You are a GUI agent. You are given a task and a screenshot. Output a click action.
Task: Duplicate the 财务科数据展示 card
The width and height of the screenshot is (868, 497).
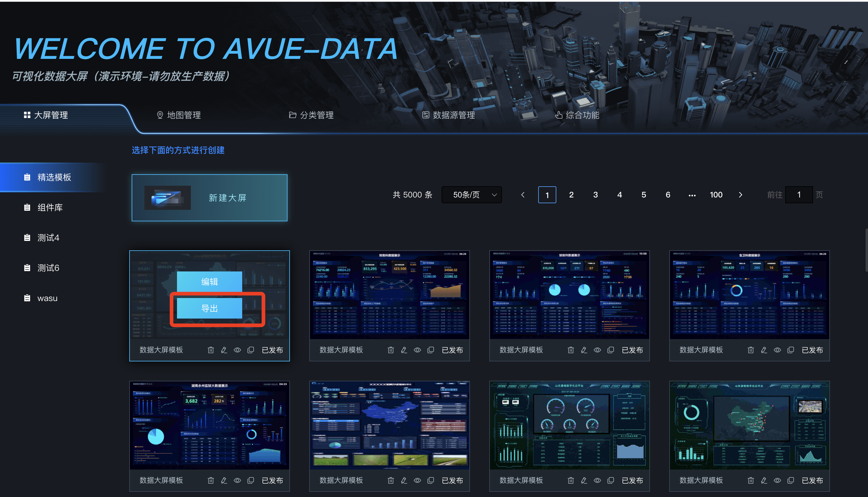tap(431, 350)
